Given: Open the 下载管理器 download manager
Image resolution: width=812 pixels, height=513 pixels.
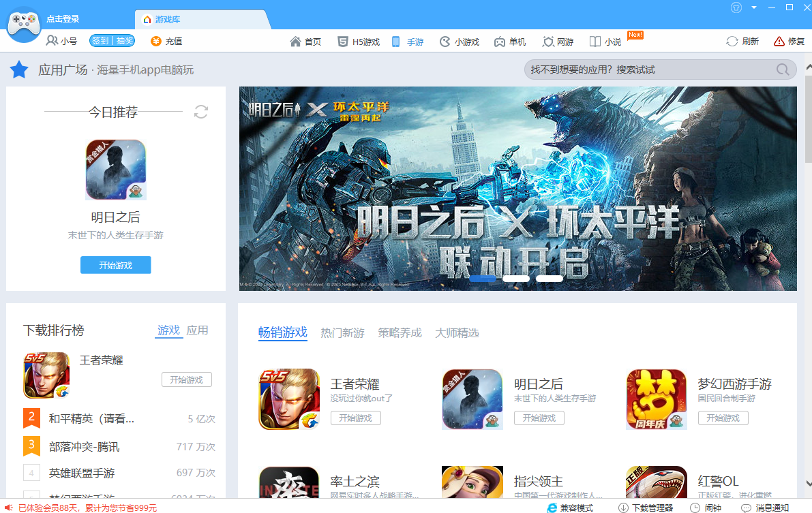Looking at the screenshot, I should click(x=645, y=508).
